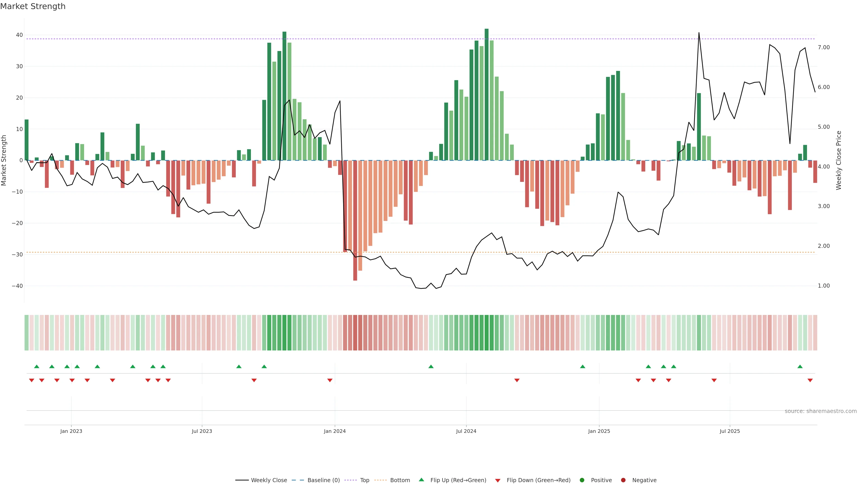Click the Market Strength chart title

point(33,6)
